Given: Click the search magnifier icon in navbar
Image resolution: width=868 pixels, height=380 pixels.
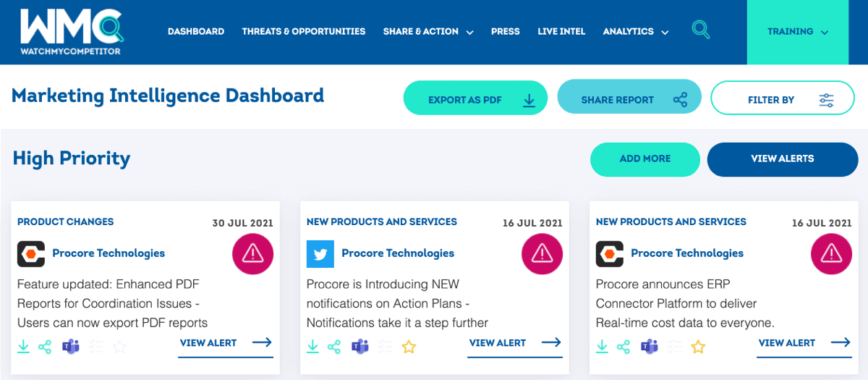Looking at the screenshot, I should coord(700,30).
